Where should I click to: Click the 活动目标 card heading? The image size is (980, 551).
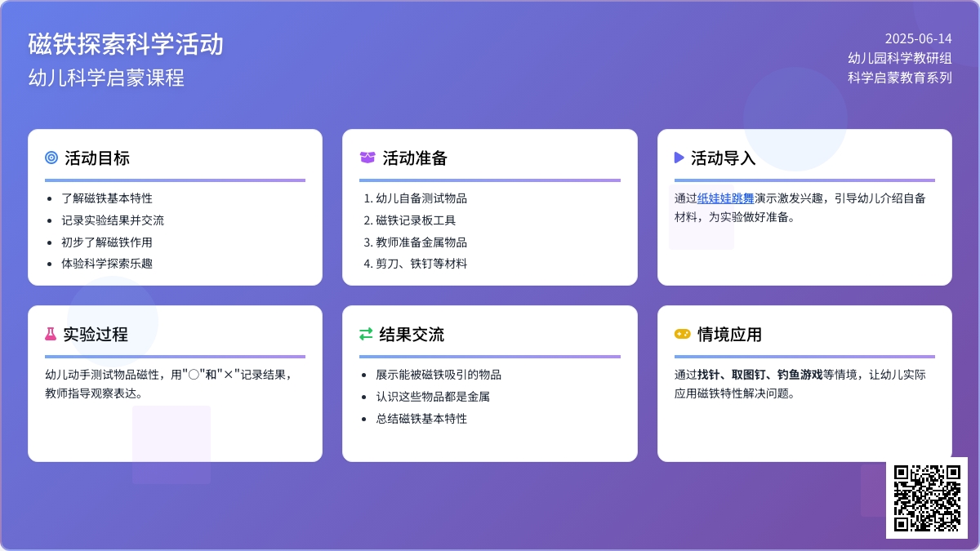(97, 158)
